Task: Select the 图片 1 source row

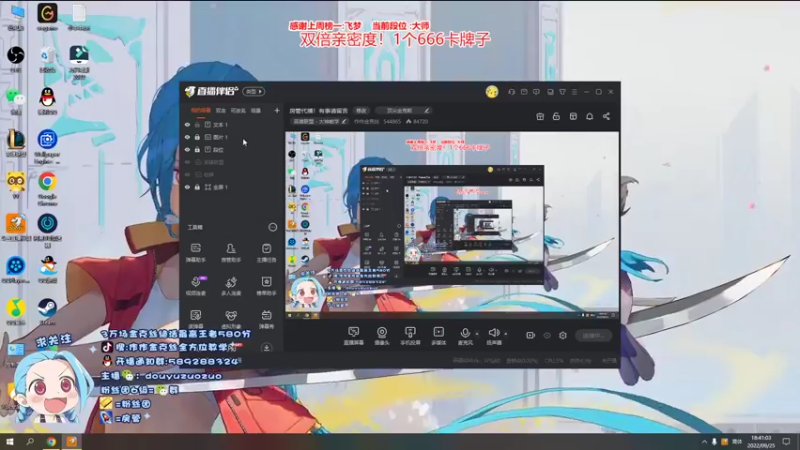Action: click(x=232, y=137)
